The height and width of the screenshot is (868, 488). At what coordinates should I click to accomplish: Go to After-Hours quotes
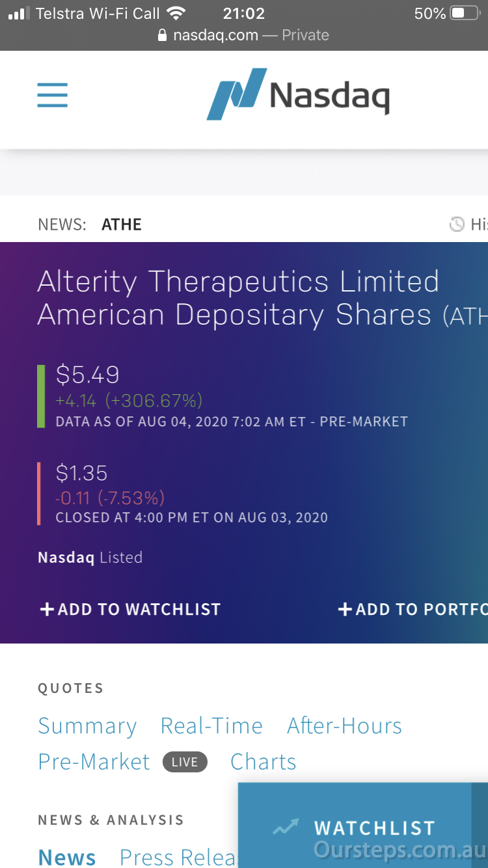(344, 726)
